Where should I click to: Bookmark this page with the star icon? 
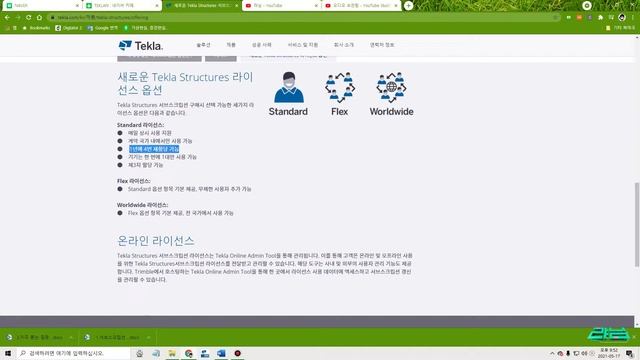[x=556, y=18]
